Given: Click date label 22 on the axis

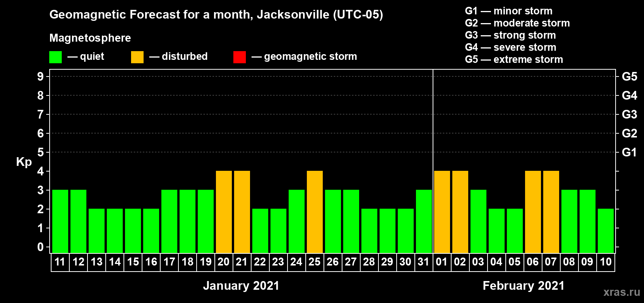Looking at the screenshot, I should [x=260, y=262].
